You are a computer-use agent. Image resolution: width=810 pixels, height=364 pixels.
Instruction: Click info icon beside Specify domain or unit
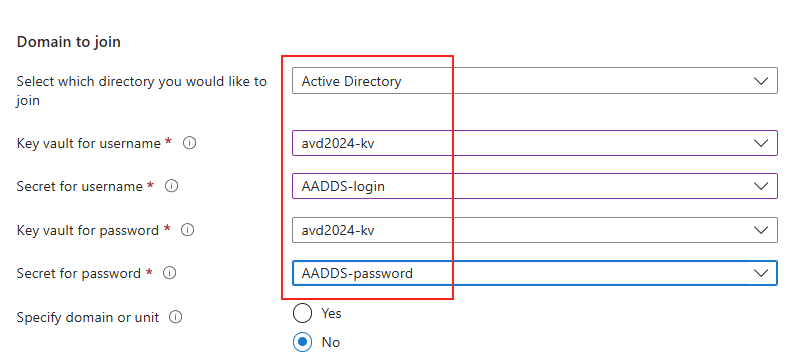click(x=176, y=317)
